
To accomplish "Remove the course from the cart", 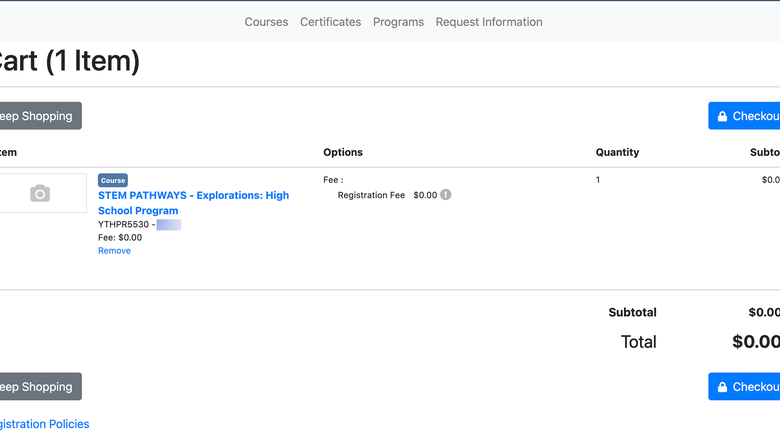I will point(114,251).
